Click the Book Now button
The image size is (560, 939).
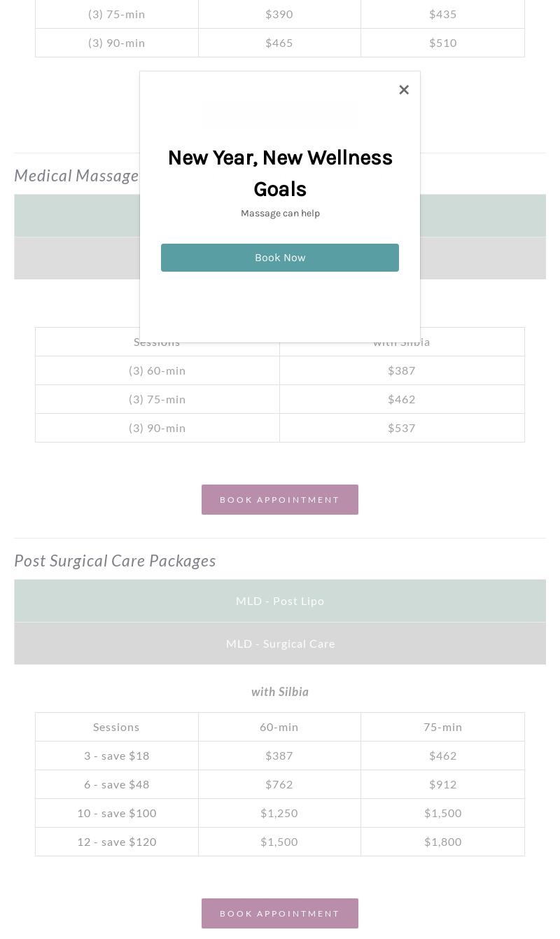(280, 258)
